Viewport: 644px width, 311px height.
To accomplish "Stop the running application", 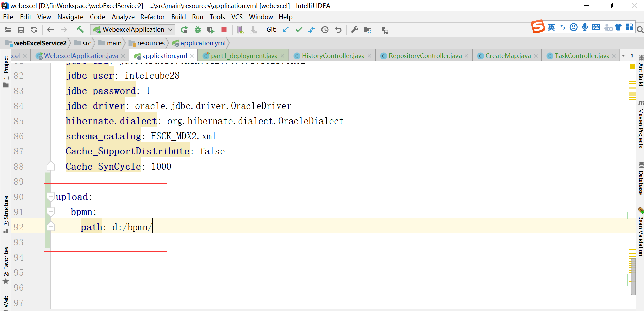I will tap(224, 30).
